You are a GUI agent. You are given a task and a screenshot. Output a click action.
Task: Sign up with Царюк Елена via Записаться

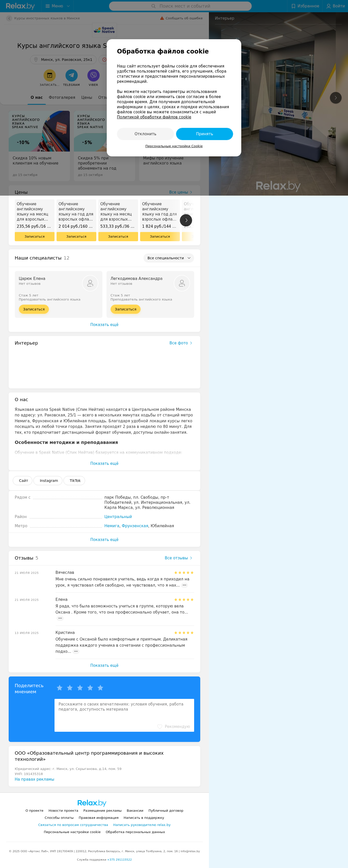(34, 309)
